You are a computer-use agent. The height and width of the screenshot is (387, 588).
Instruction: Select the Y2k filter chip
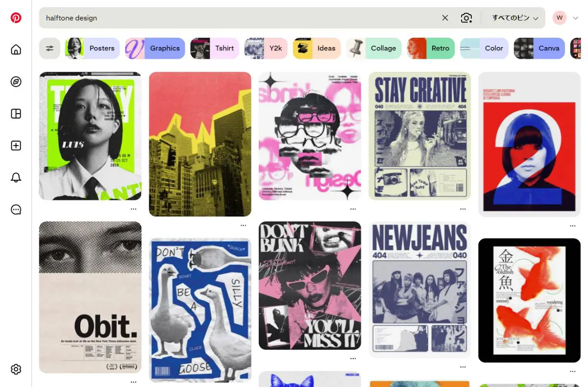click(x=266, y=48)
